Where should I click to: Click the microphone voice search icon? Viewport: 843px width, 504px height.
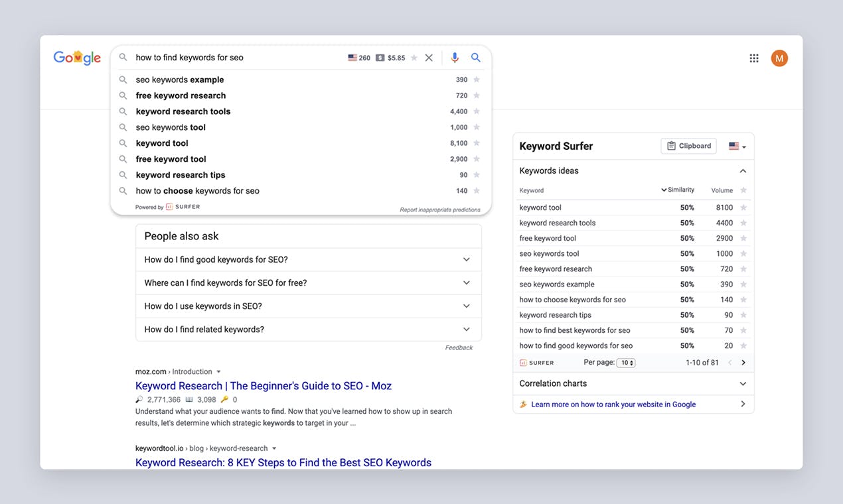pos(455,58)
